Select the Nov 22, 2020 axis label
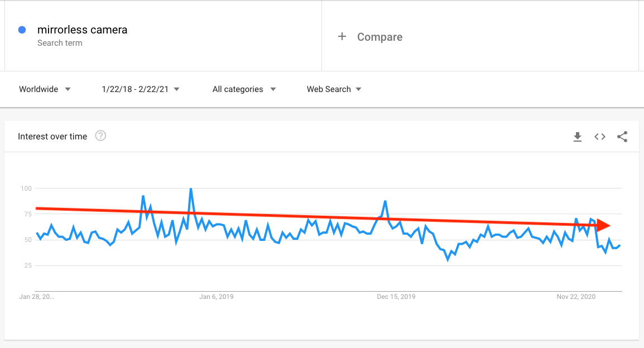 (x=576, y=297)
